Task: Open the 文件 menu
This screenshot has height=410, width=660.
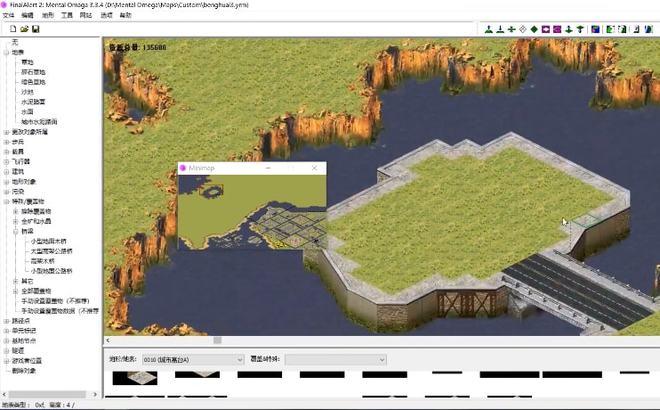Action: (9, 16)
